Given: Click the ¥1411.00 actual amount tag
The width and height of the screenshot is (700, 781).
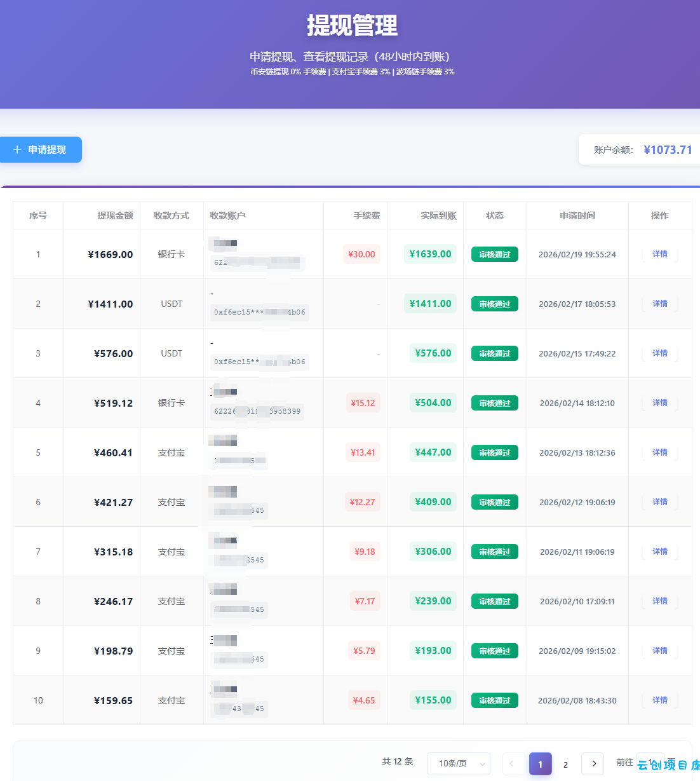Looking at the screenshot, I should click(430, 304).
